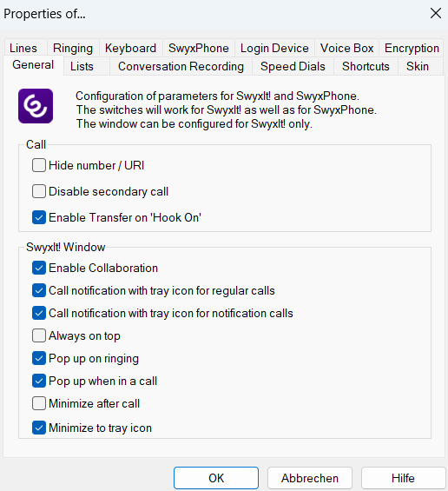
Task: Tick Disable secondary call option
Action: [39, 191]
